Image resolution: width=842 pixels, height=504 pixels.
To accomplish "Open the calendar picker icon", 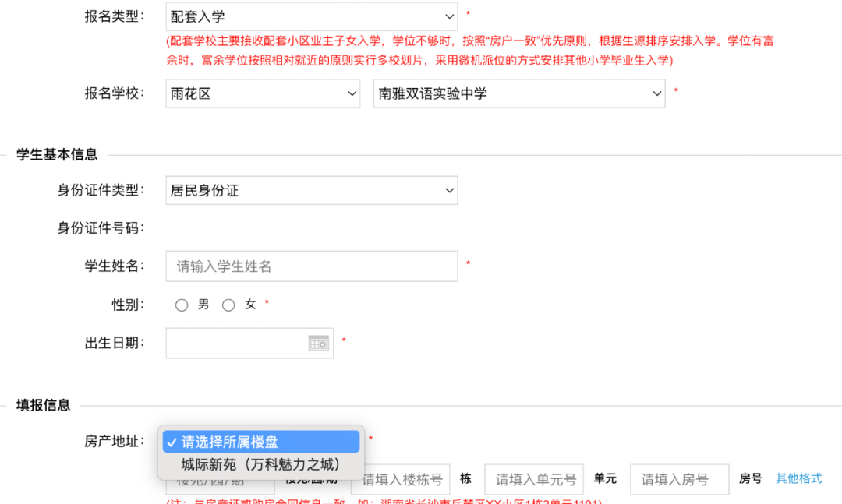I will [318, 343].
